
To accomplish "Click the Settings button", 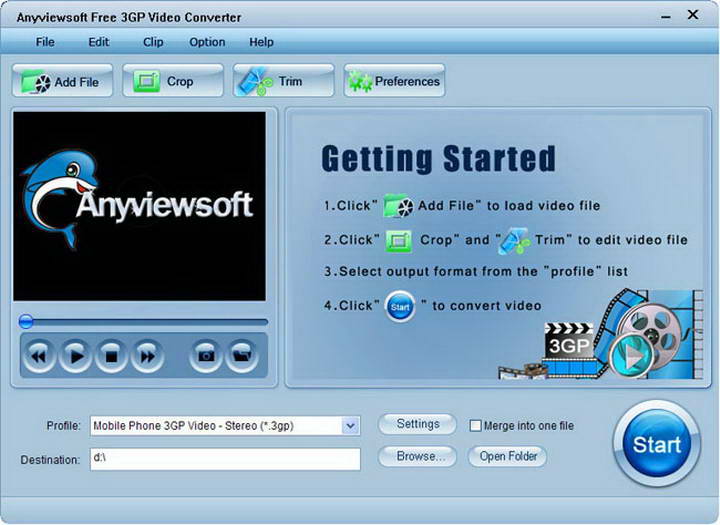I will (417, 423).
